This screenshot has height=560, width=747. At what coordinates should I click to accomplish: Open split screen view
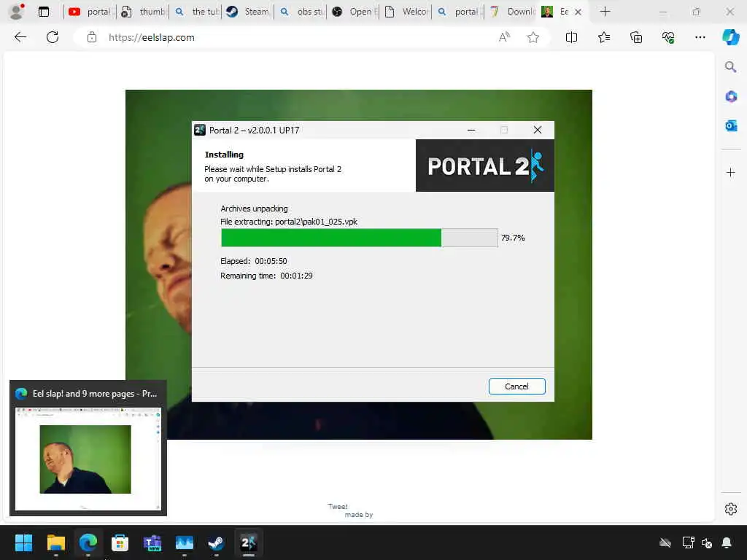point(571,37)
